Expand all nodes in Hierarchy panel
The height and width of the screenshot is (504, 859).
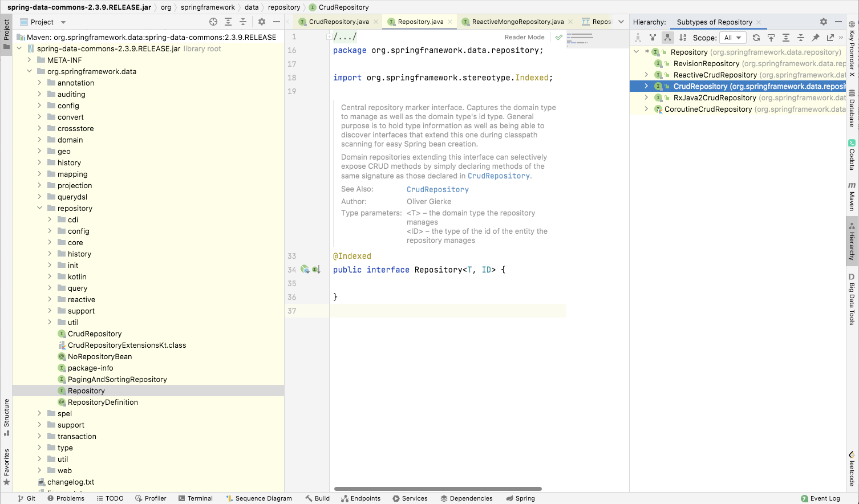[x=786, y=38]
